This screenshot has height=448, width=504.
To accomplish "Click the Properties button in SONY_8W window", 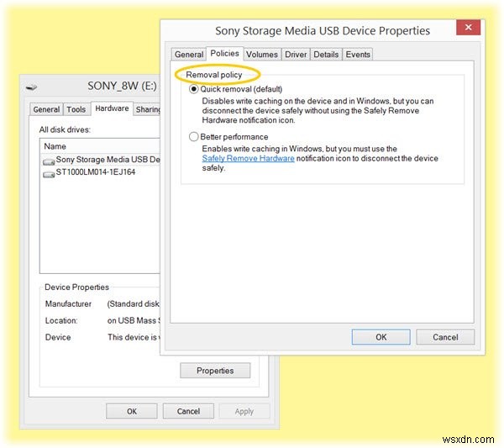I will pyautogui.click(x=215, y=371).
